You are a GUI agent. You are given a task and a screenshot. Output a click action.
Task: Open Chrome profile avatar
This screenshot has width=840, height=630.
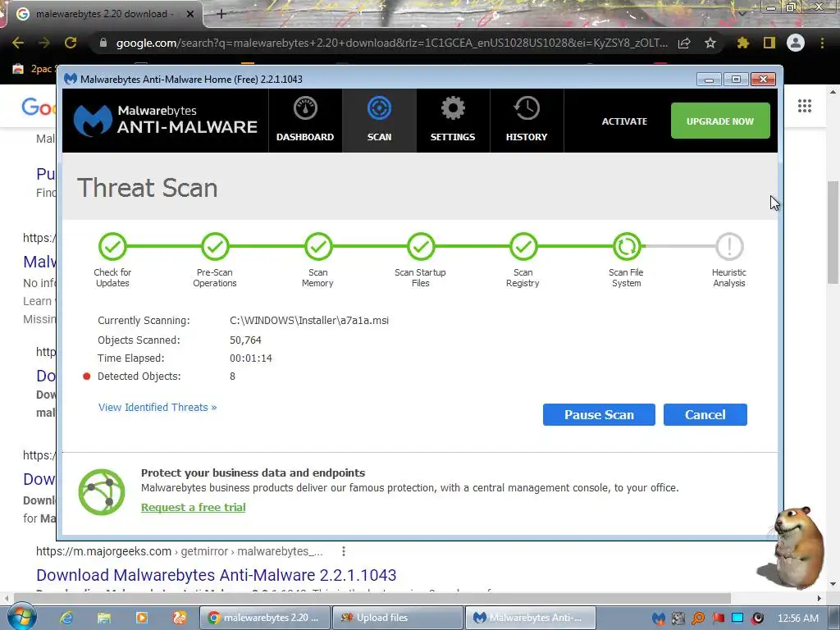coord(796,43)
